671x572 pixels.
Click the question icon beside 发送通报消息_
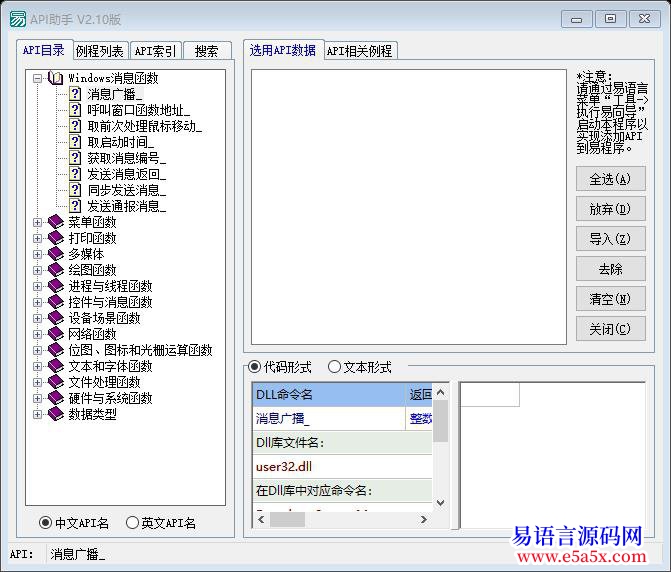75,206
